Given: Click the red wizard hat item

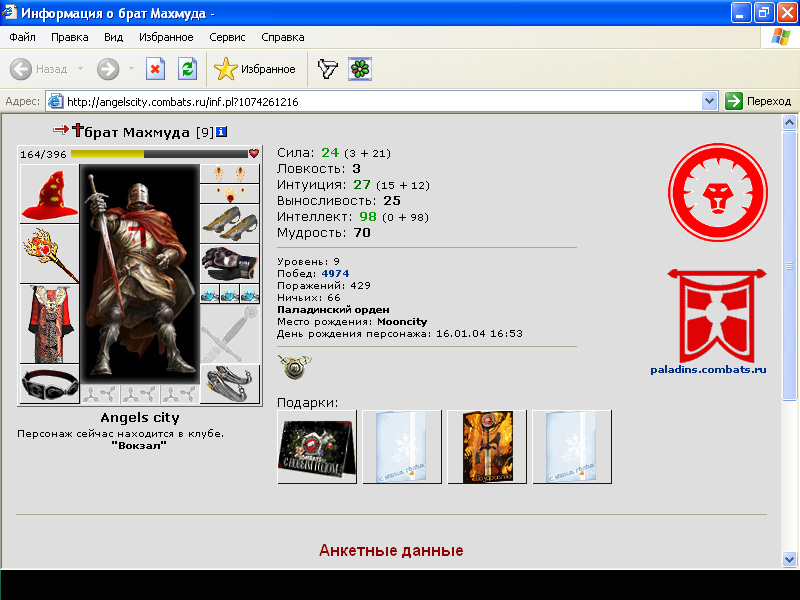Looking at the screenshot, I should (49, 194).
